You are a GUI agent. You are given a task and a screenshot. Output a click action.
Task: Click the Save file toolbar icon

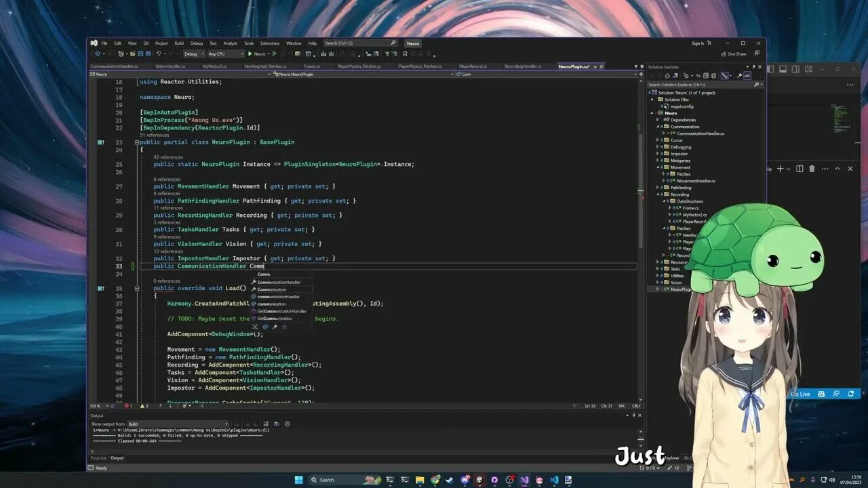pyautogui.click(x=141, y=54)
